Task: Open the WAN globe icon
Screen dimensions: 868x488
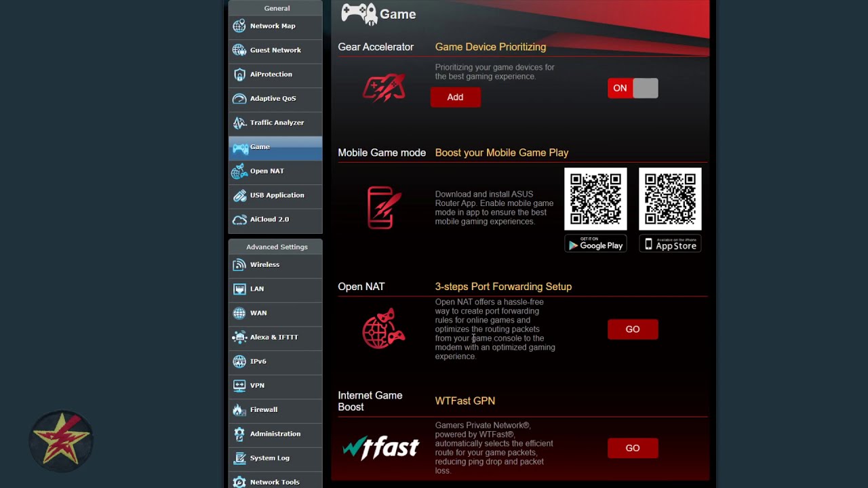Action: click(239, 313)
